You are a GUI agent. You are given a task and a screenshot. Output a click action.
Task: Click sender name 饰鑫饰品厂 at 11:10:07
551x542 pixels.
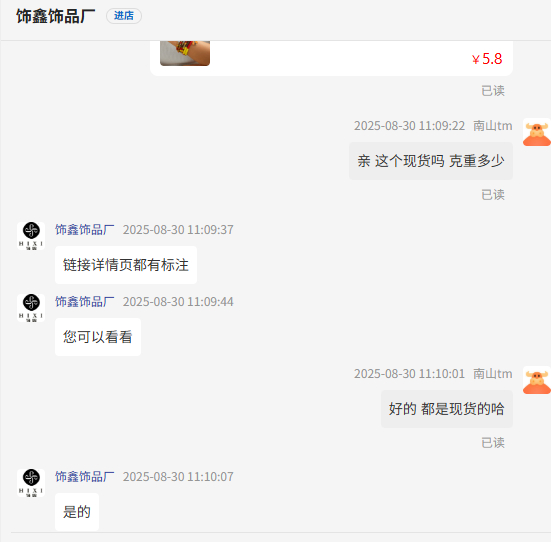click(84, 477)
